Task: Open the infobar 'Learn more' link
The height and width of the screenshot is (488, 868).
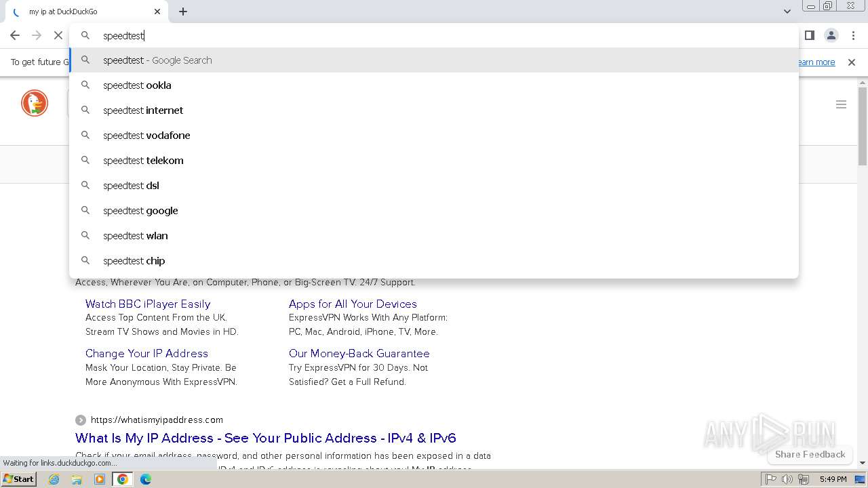Action: (x=816, y=62)
